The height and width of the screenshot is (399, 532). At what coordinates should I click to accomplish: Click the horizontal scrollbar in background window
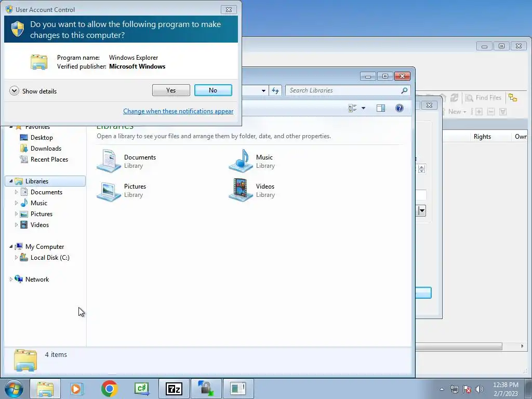point(459,346)
